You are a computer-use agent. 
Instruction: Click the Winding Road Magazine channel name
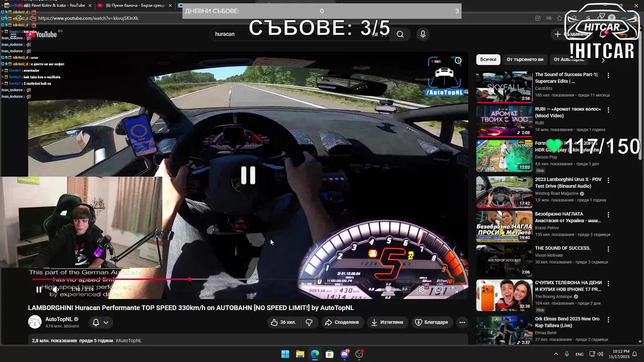click(x=556, y=194)
